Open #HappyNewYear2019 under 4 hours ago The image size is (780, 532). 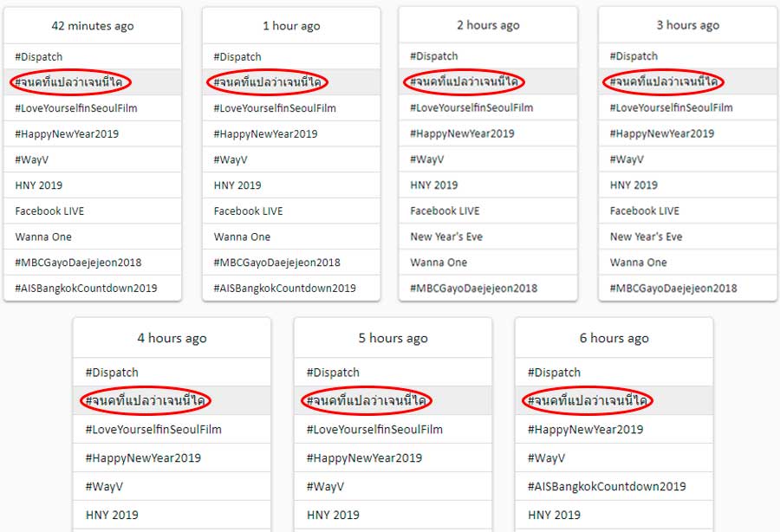(x=143, y=457)
